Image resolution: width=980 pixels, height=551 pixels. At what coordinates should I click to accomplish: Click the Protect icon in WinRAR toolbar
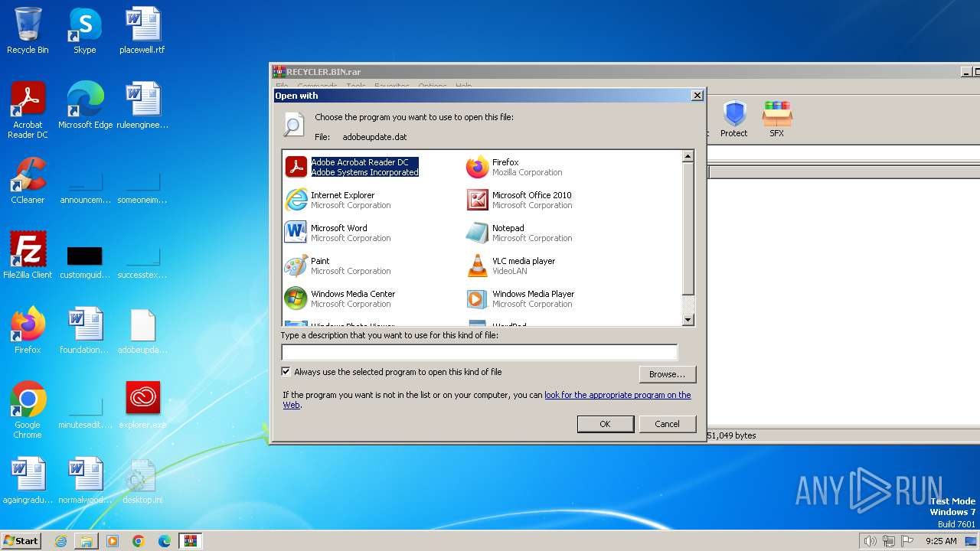[x=733, y=119]
